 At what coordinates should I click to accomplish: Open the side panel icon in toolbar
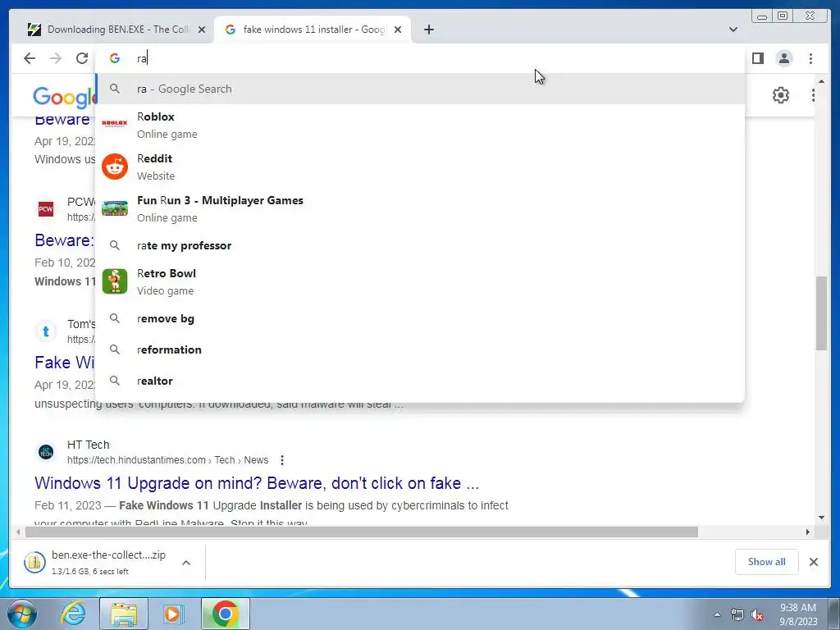tap(757, 58)
